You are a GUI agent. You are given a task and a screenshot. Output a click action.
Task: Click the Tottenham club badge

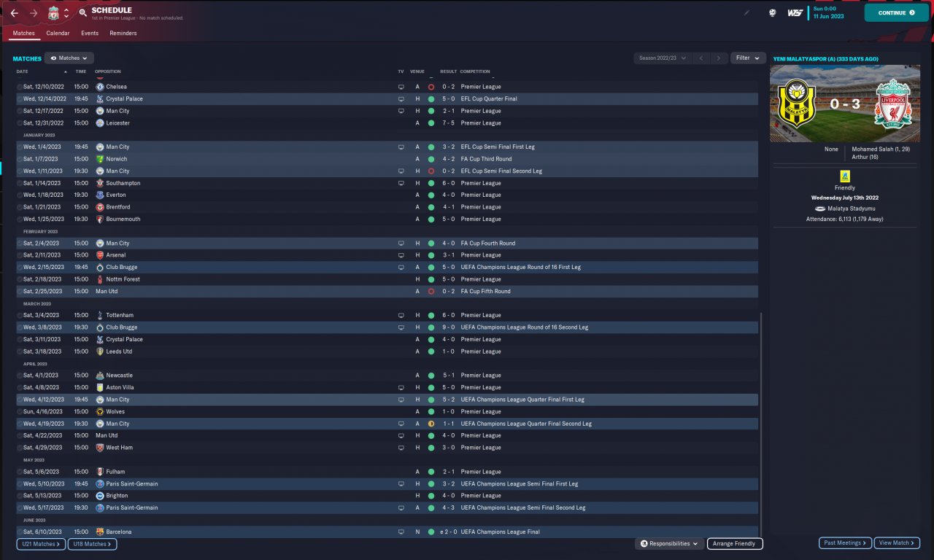[100, 315]
